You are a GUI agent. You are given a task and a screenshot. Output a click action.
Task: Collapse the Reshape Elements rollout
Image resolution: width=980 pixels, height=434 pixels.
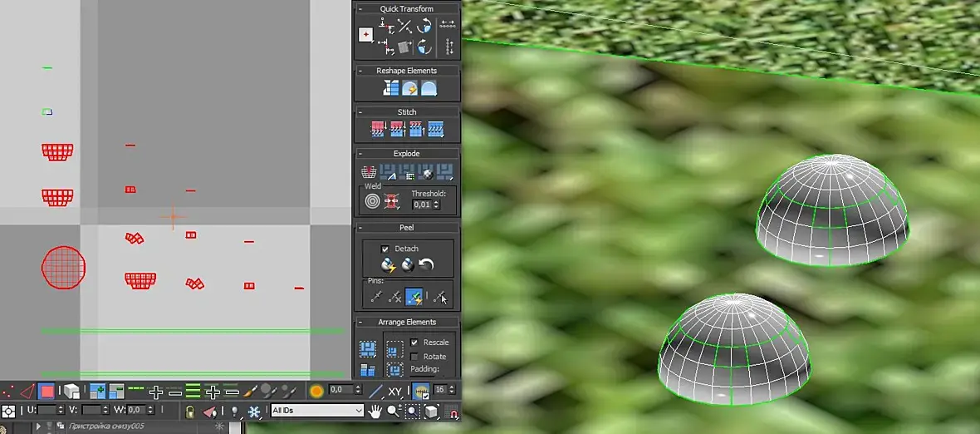[360, 71]
